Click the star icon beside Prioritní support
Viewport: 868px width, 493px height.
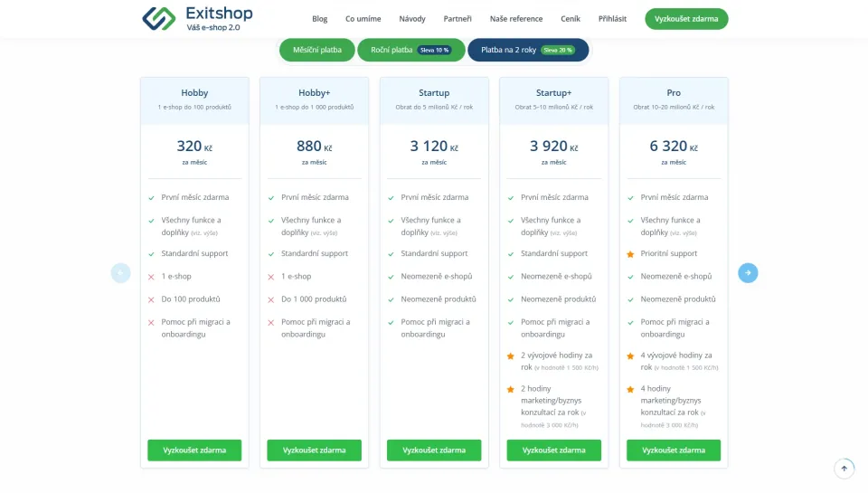(x=630, y=254)
